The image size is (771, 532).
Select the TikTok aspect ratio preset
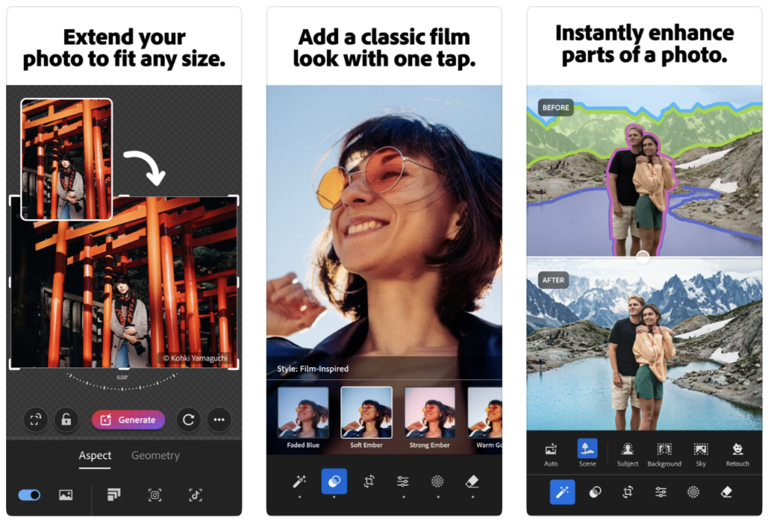click(x=195, y=494)
